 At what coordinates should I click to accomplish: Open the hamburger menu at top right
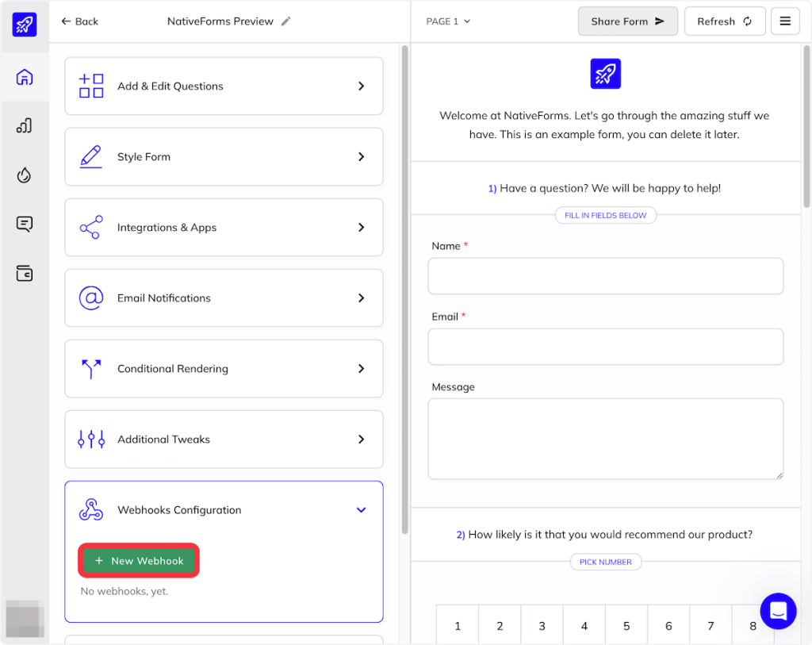pyautogui.click(x=785, y=21)
